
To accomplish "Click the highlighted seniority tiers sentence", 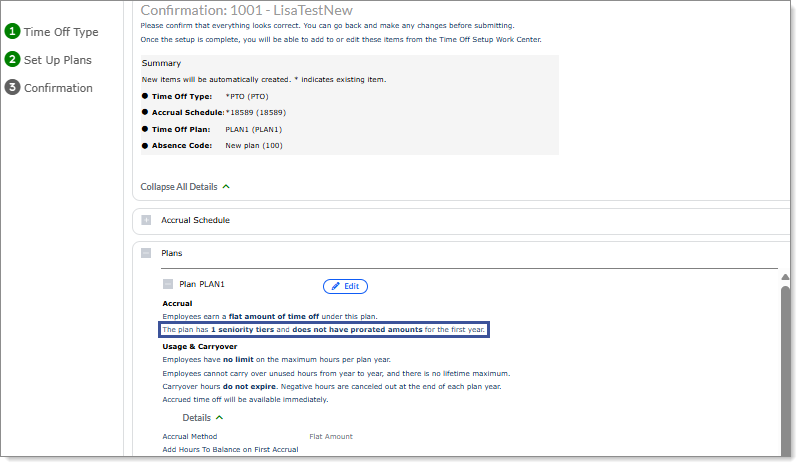I will click(324, 329).
